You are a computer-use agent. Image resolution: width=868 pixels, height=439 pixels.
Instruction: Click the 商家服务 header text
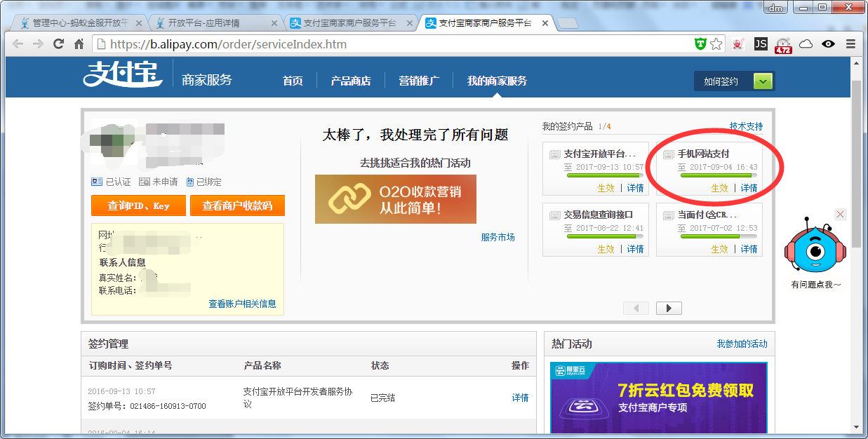pyautogui.click(x=207, y=80)
